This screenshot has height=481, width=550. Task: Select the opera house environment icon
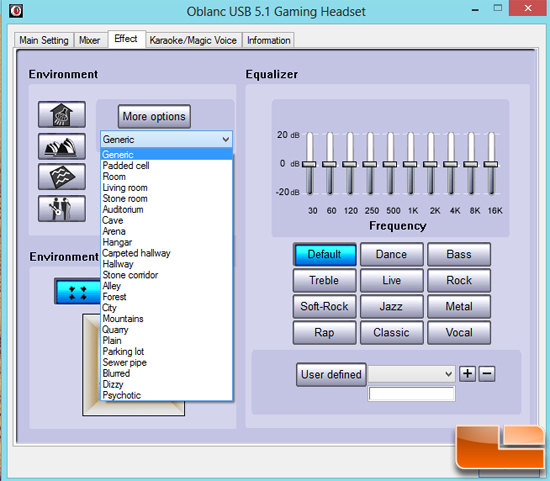pyautogui.click(x=62, y=146)
